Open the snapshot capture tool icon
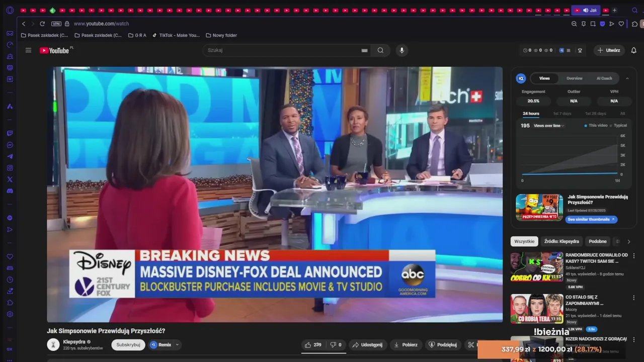Image resolution: width=644 pixels, height=362 pixels. [593, 24]
